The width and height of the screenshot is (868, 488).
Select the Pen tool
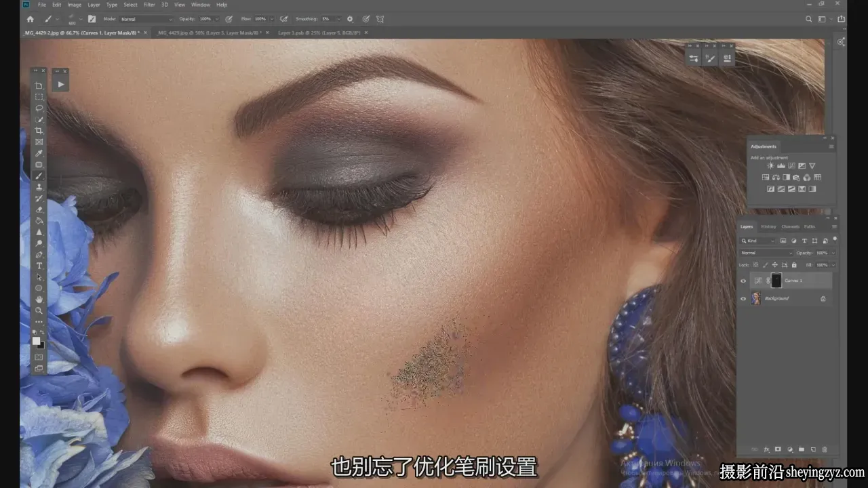39,255
